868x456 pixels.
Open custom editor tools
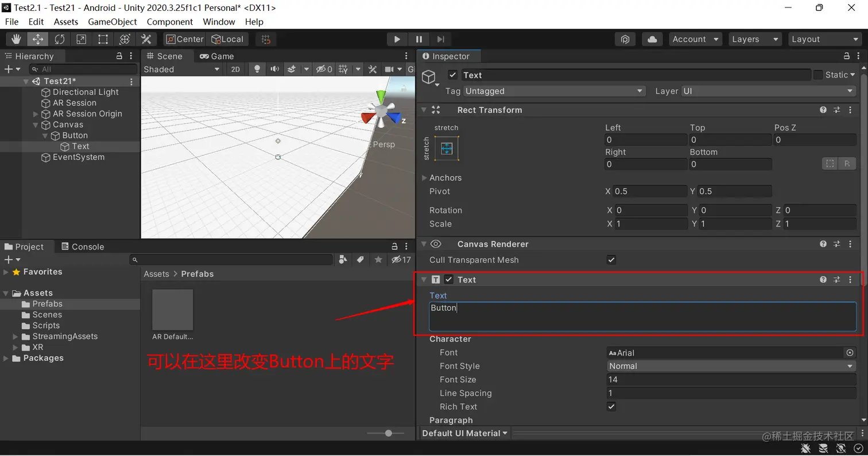146,39
